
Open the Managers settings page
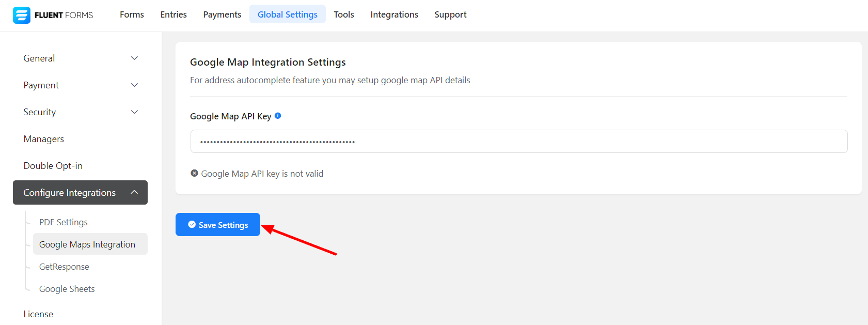44,139
